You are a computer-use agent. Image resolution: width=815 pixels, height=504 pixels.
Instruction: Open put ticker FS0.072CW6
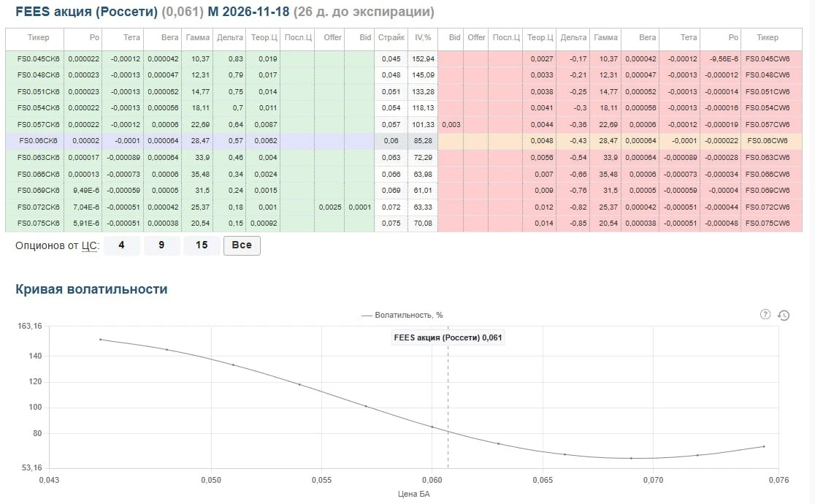768,207
